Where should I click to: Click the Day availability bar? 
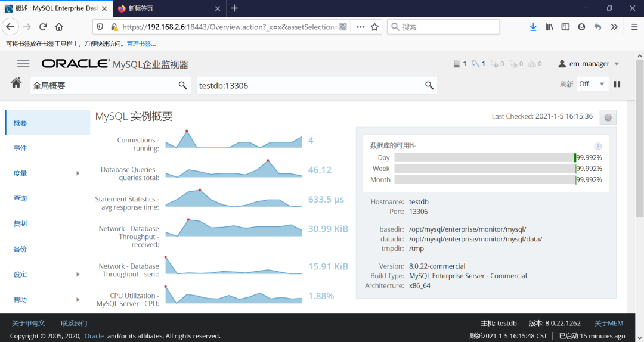click(485, 158)
